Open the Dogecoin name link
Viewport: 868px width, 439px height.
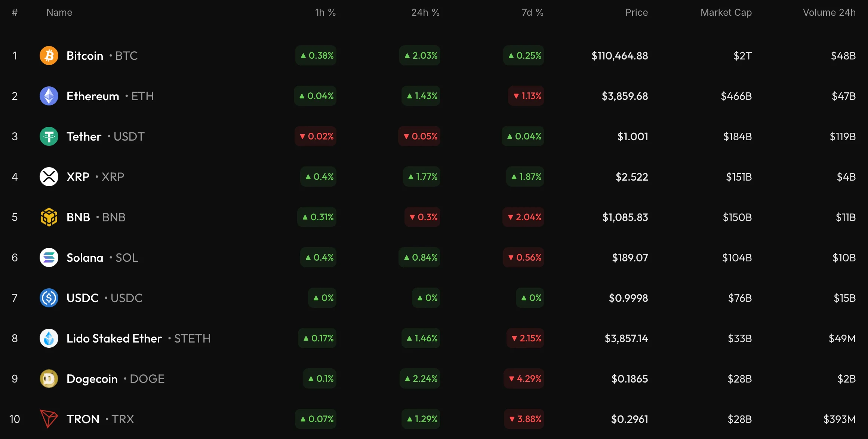pyautogui.click(x=92, y=379)
